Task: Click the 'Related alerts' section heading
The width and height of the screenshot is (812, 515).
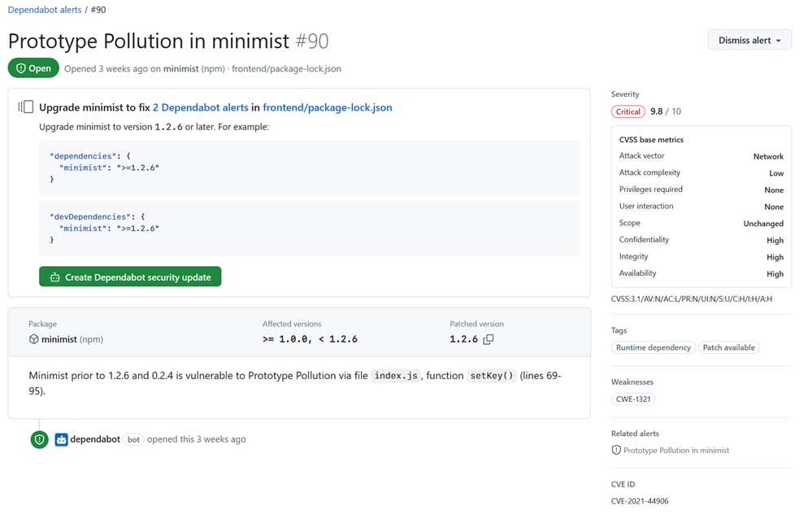Action: click(635, 433)
